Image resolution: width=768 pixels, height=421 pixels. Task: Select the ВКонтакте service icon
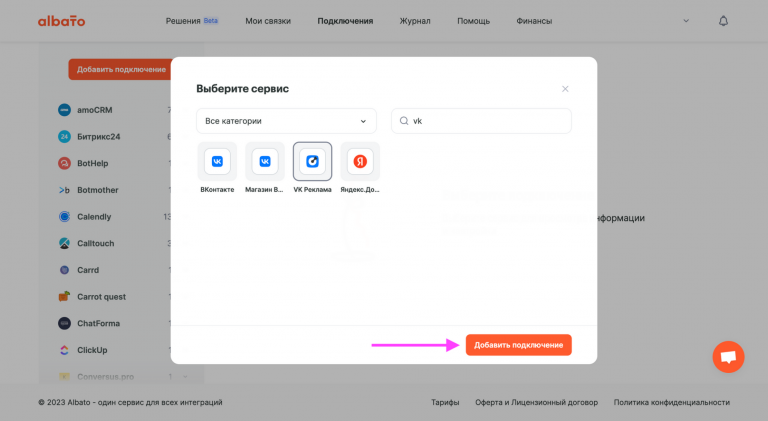point(217,162)
